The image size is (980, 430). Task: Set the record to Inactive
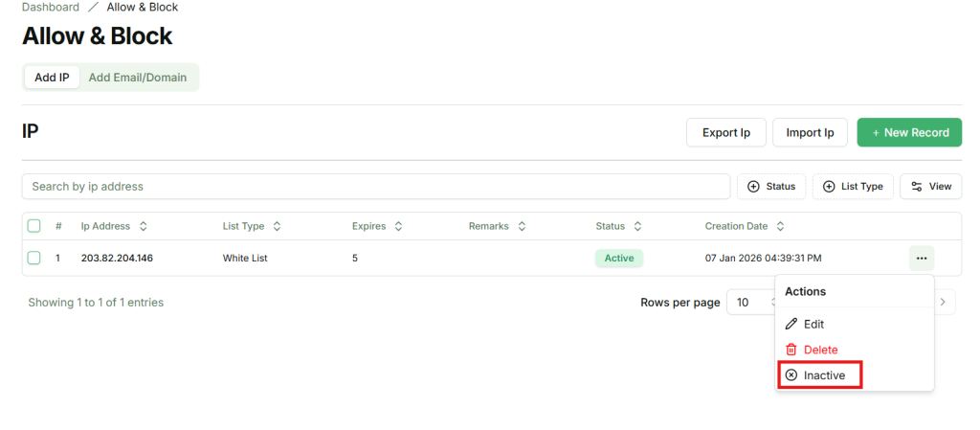pyautogui.click(x=823, y=375)
